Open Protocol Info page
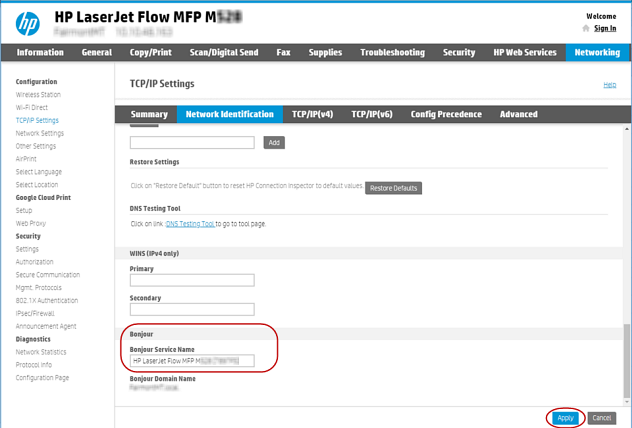The height and width of the screenshot is (428, 632). (x=34, y=365)
